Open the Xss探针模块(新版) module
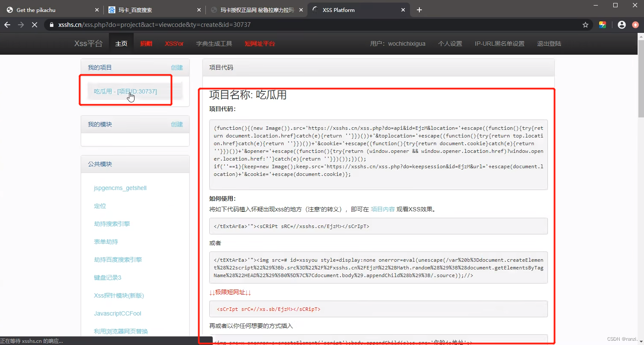644x345 pixels. tap(119, 295)
